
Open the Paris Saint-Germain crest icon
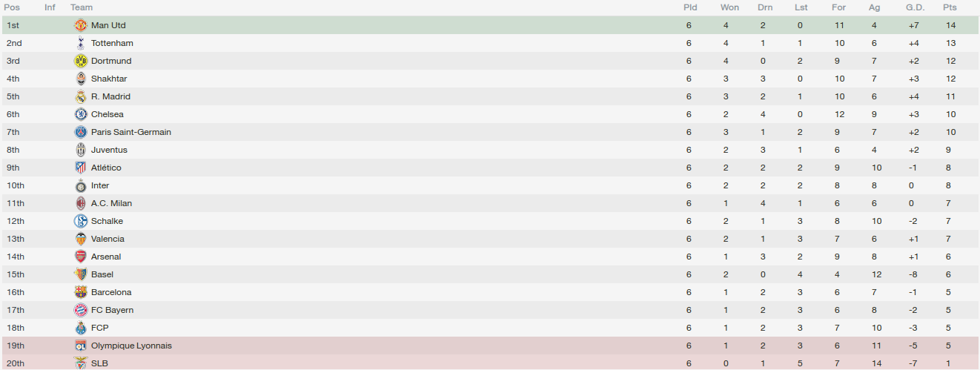click(81, 132)
